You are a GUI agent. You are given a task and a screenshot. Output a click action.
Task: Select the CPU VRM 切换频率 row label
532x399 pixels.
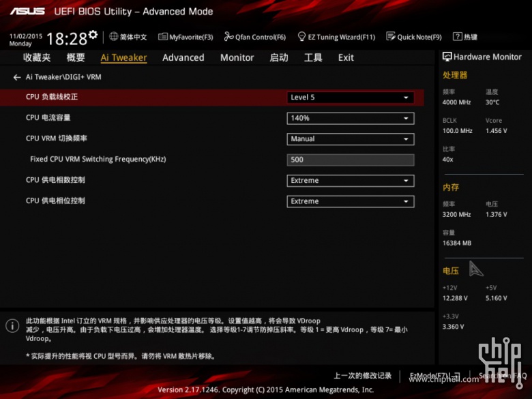coord(57,138)
